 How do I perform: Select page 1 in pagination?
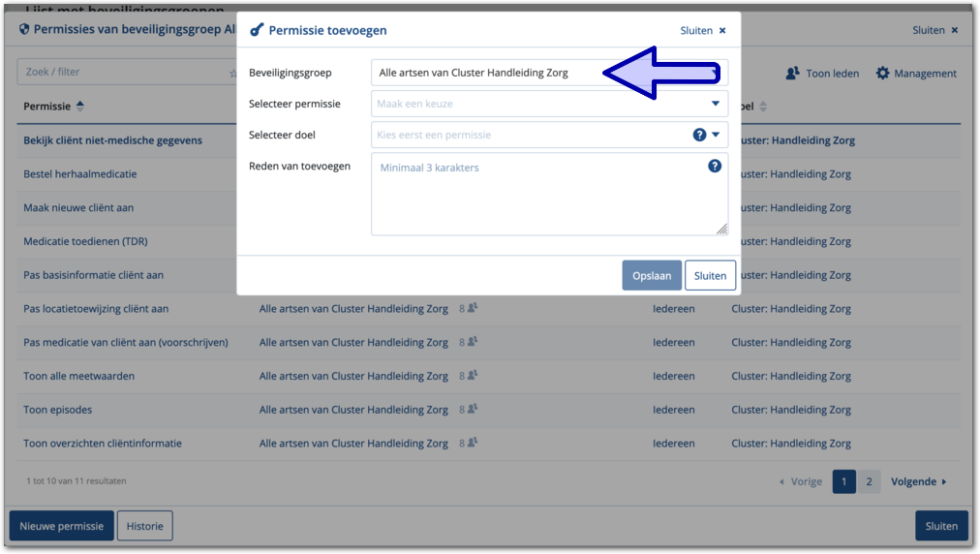843,481
